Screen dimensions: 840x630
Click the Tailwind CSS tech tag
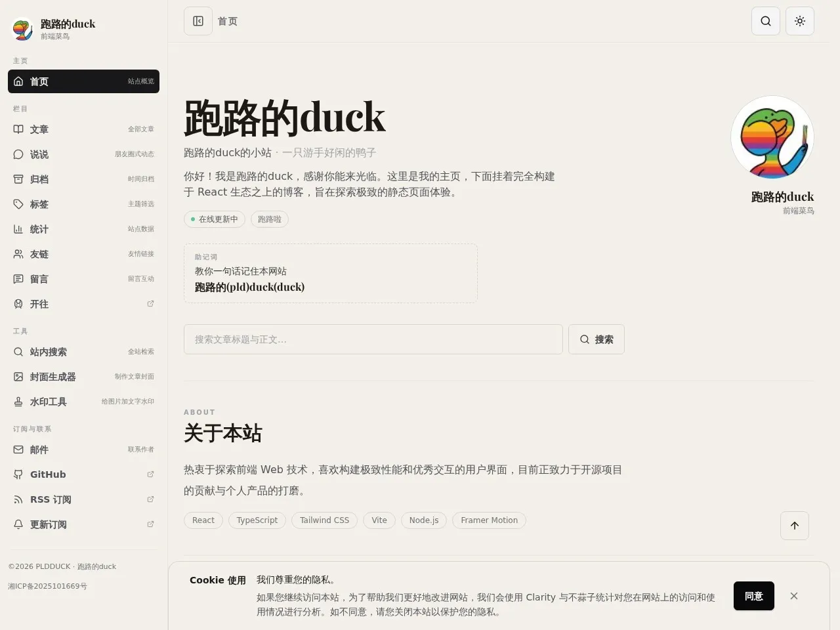coord(325,520)
